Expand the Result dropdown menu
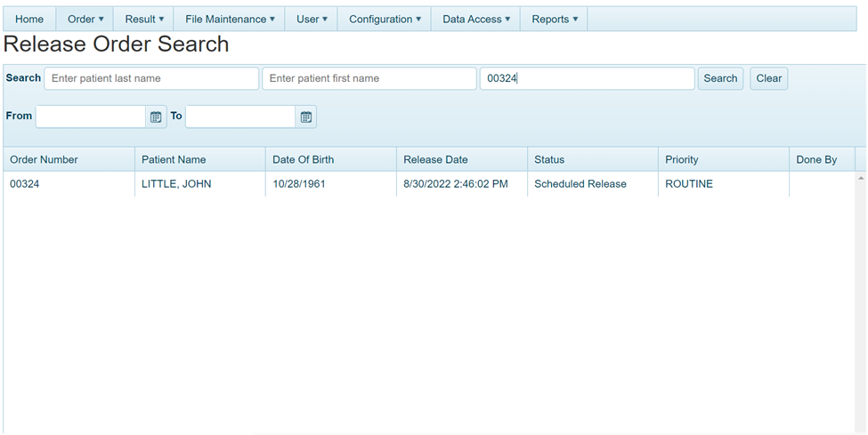Image resolution: width=868 pixels, height=435 pixels. coord(144,19)
